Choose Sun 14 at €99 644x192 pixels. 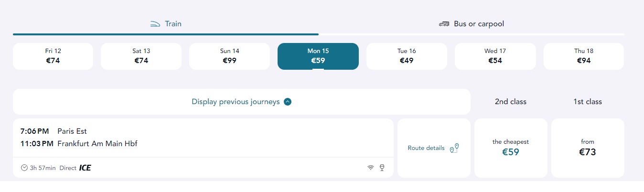click(229, 56)
